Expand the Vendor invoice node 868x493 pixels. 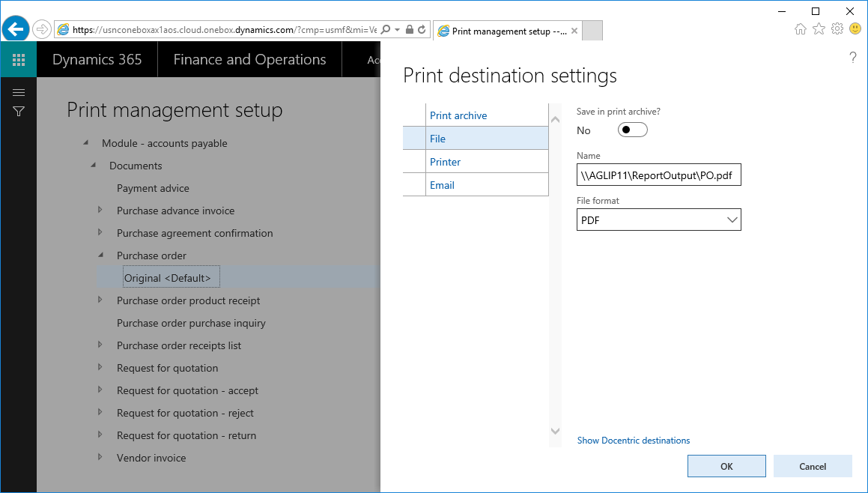tap(100, 457)
